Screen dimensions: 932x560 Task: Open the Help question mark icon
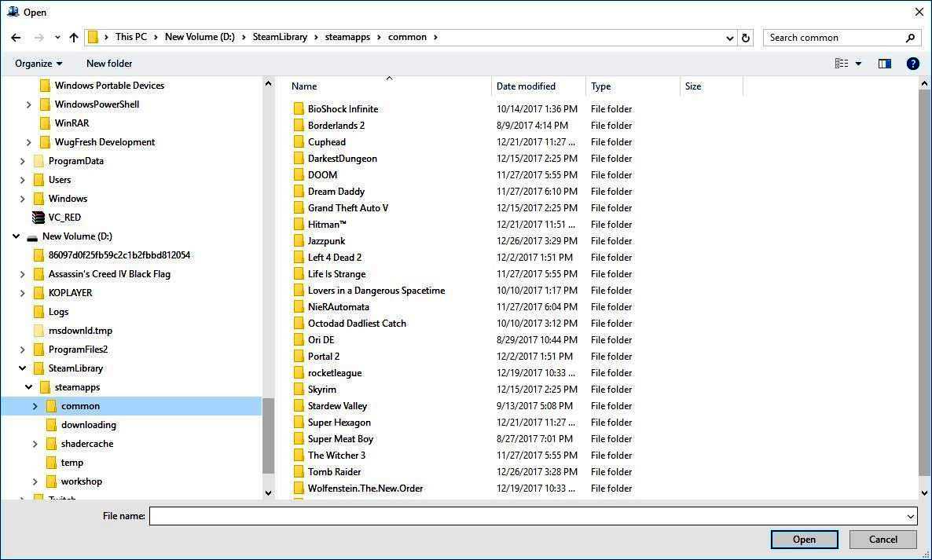tap(912, 64)
